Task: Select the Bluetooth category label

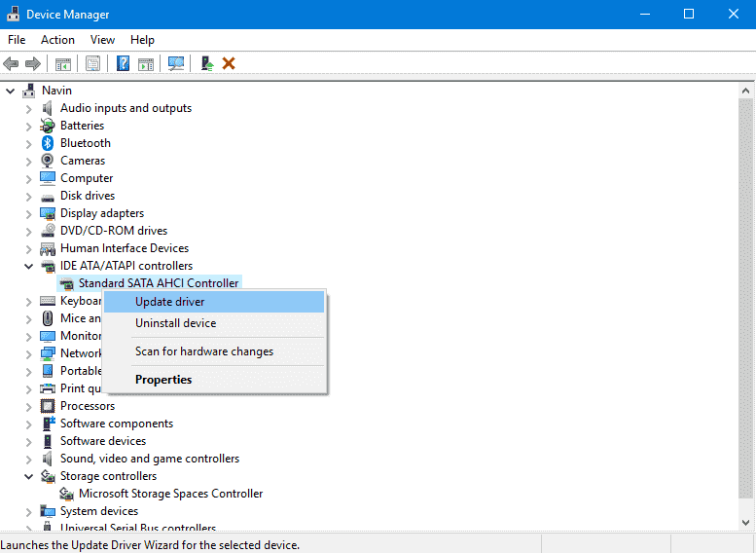Action: coord(86,143)
